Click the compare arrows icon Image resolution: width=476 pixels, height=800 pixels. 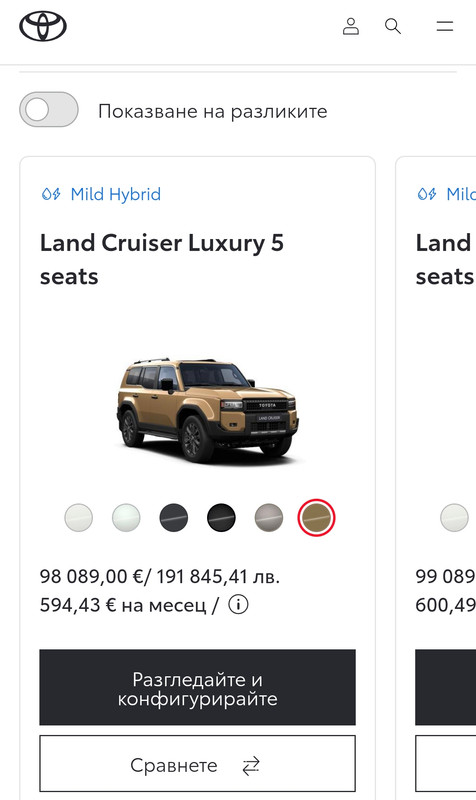(251, 765)
